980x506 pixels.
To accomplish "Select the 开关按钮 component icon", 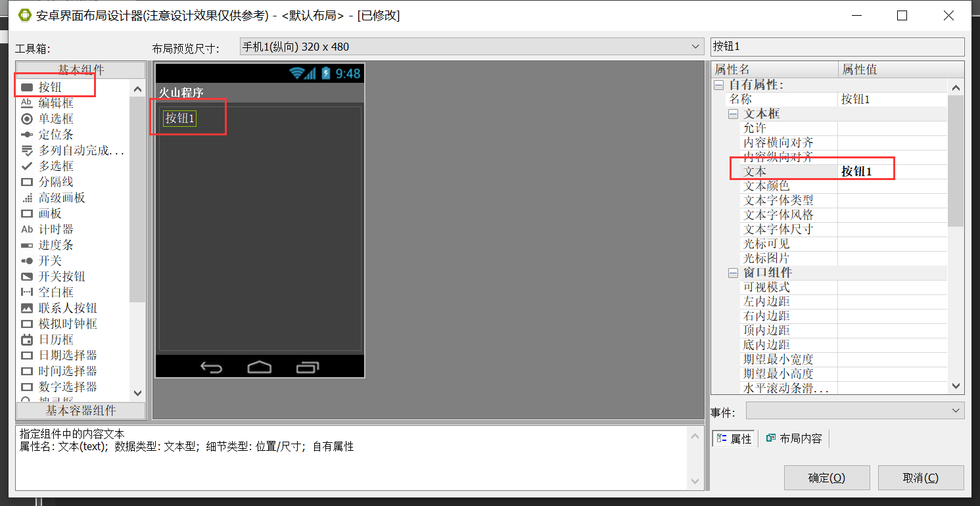I will pos(27,277).
